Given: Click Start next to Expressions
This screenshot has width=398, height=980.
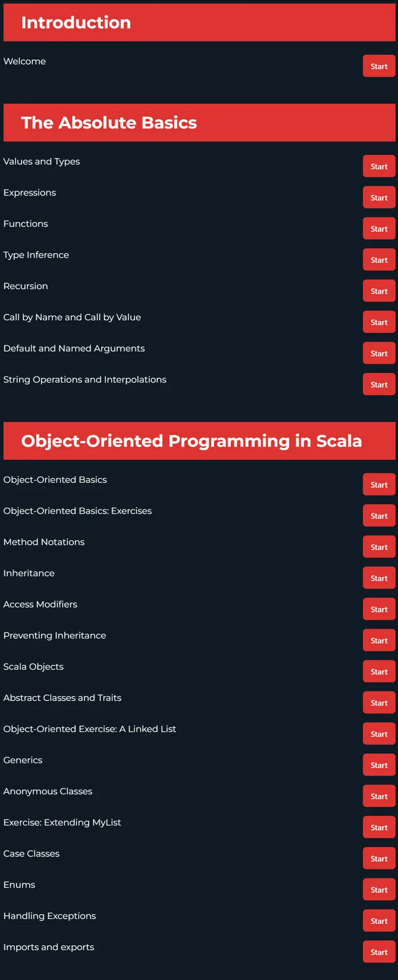Looking at the screenshot, I should click(379, 198).
